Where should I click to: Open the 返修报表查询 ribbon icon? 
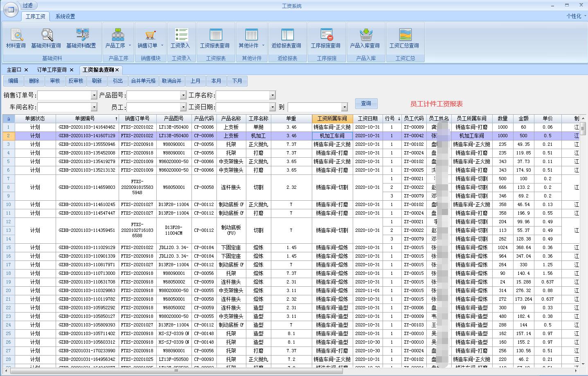click(286, 38)
